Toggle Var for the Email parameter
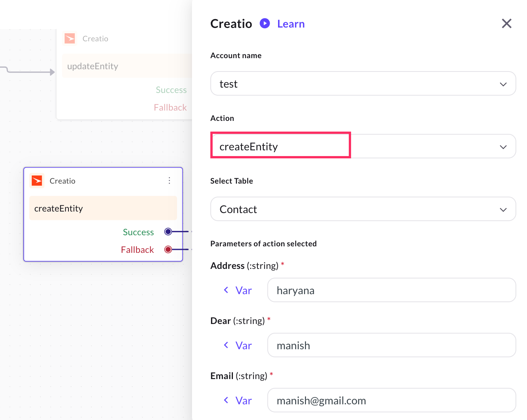This screenshot has width=527, height=420. coord(238,400)
